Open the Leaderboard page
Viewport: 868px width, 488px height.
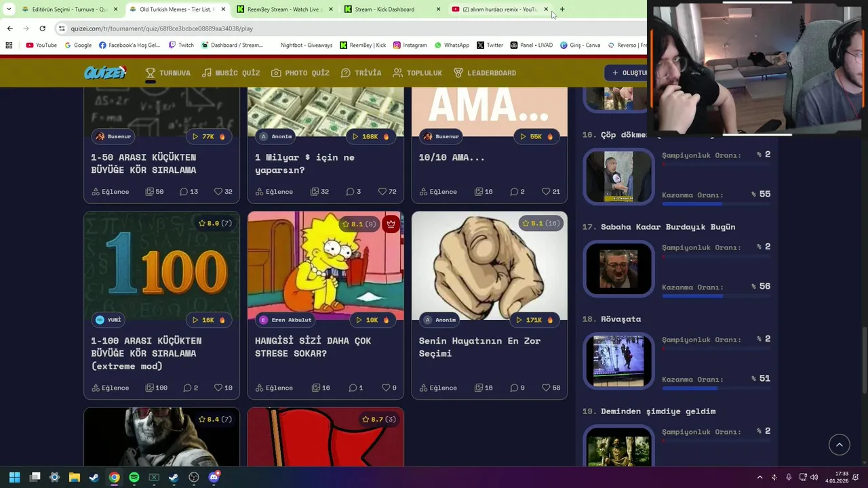pyautogui.click(x=484, y=73)
